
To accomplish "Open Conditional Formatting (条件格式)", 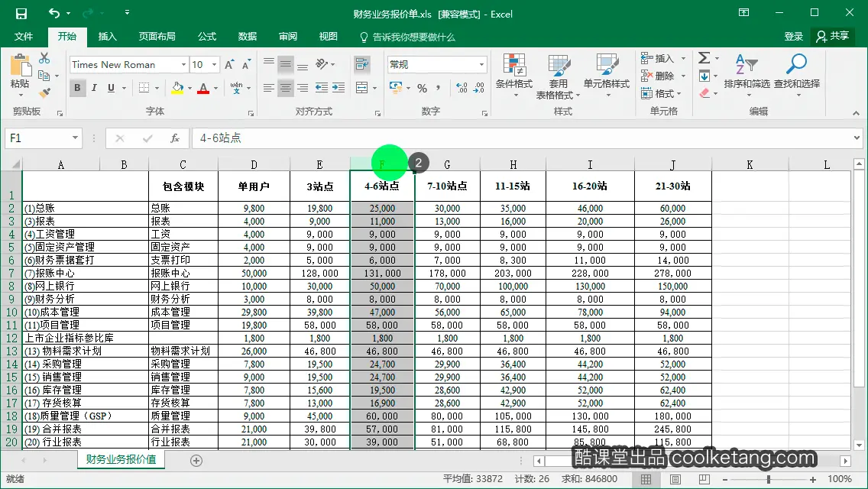I will coord(513,76).
